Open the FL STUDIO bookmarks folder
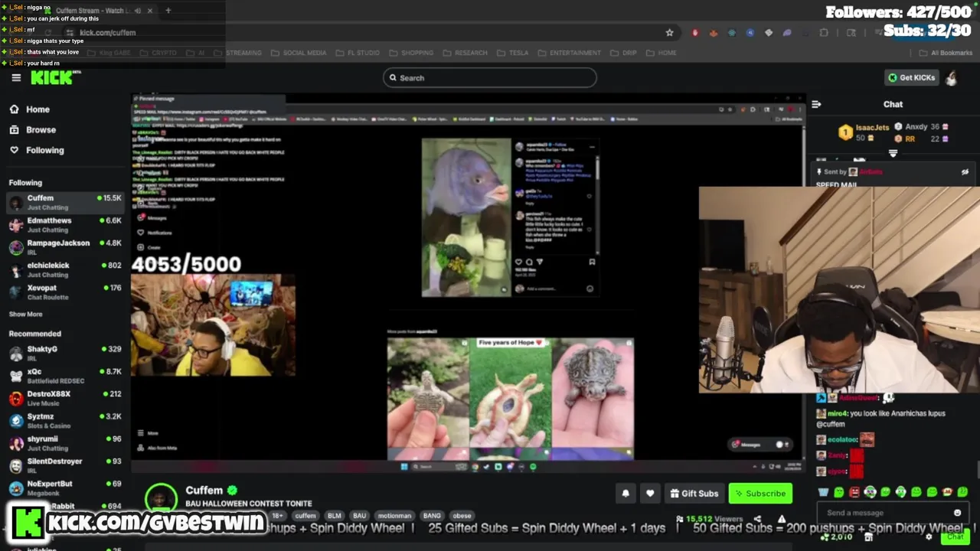Viewport: 980px width, 551px height. pyautogui.click(x=358, y=53)
